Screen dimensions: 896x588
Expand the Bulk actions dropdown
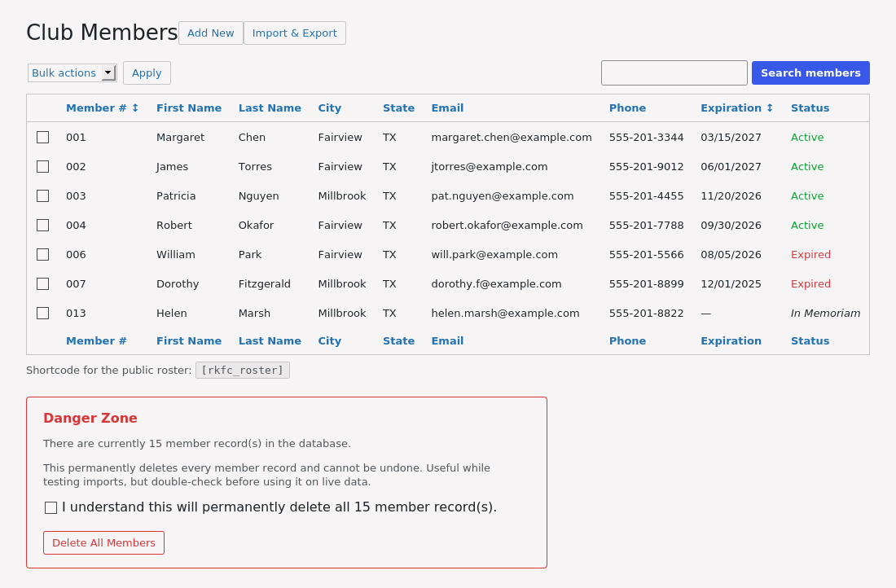pyautogui.click(x=72, y=73)
